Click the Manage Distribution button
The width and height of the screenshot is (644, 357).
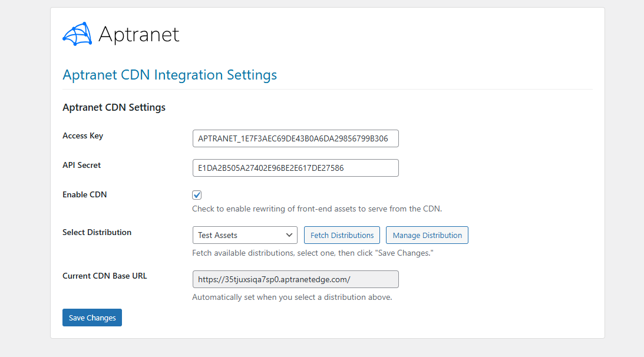pyautogui.click(x=427, y=236)
